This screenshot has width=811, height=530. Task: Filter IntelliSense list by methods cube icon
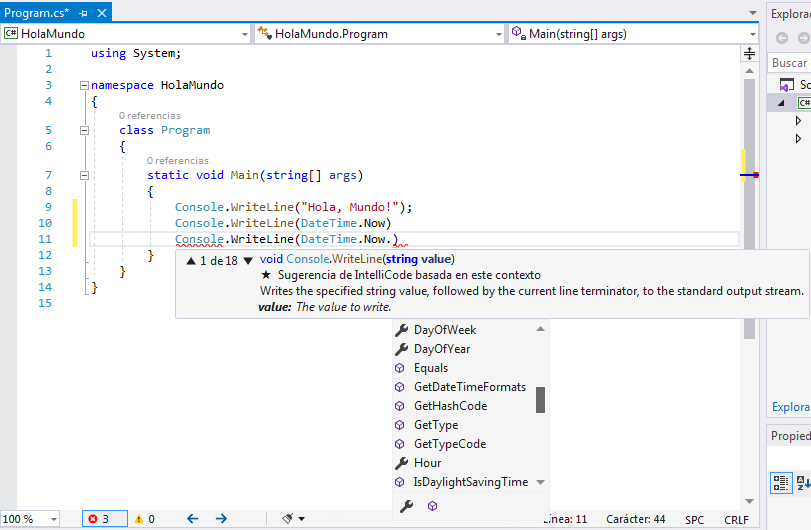point(432,506)
